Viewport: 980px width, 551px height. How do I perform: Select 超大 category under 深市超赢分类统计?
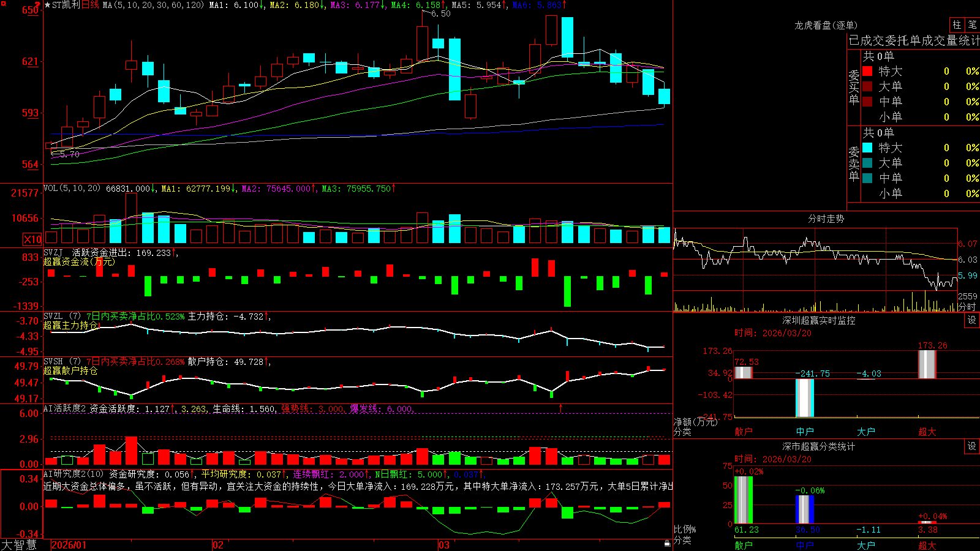(x=927, y=545)
